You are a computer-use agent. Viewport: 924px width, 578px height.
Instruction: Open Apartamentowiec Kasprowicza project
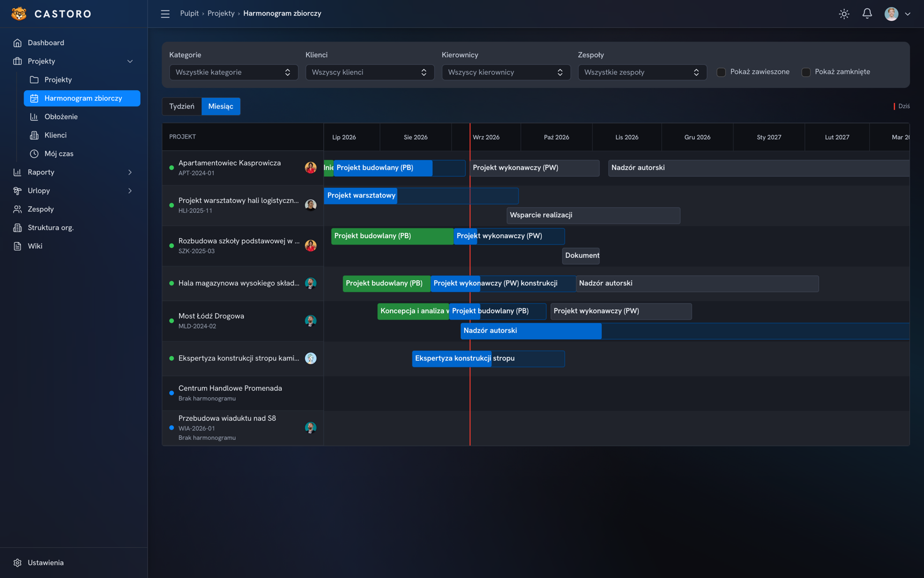click(x=229, y=163)
